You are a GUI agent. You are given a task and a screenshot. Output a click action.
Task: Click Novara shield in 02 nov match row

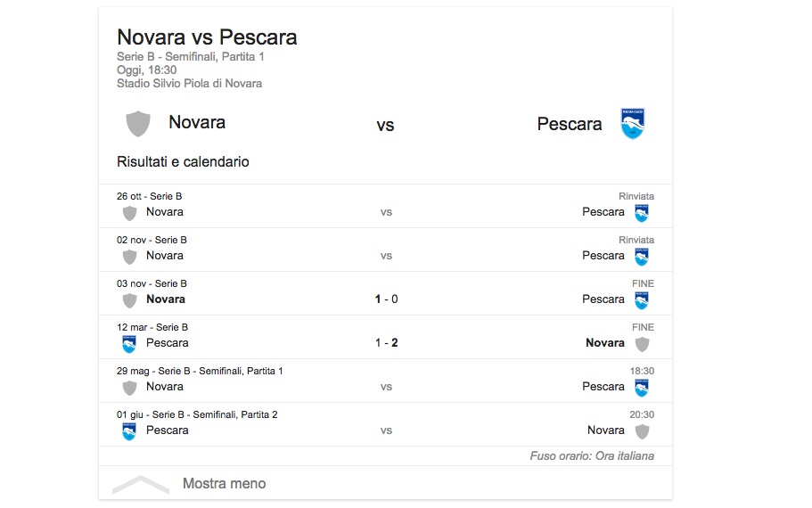129,257
